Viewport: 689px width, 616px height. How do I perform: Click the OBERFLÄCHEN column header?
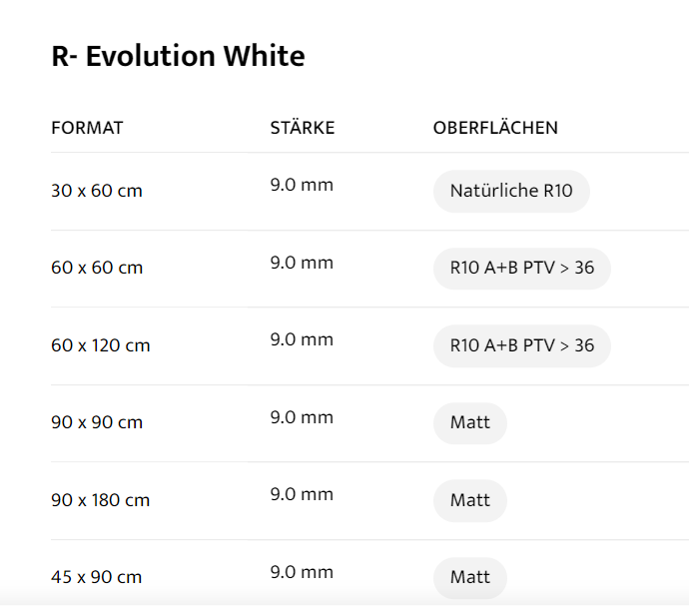pos(495,128)
